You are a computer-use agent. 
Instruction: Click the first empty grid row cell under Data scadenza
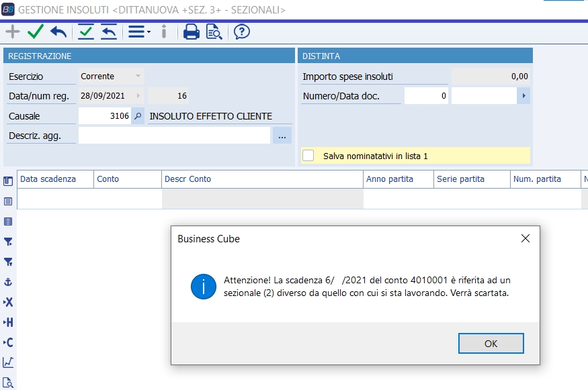tap(56, 199)
